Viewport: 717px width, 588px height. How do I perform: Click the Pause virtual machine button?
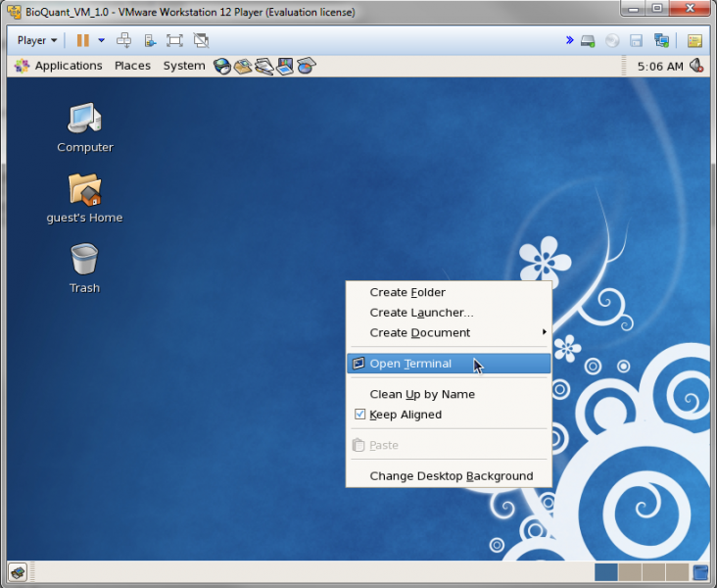[x=82, y=41]
